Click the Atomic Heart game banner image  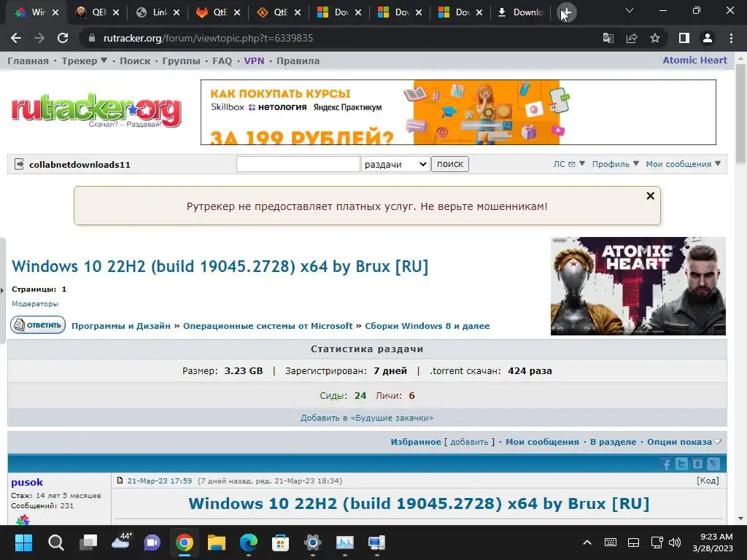click(638, 286)
